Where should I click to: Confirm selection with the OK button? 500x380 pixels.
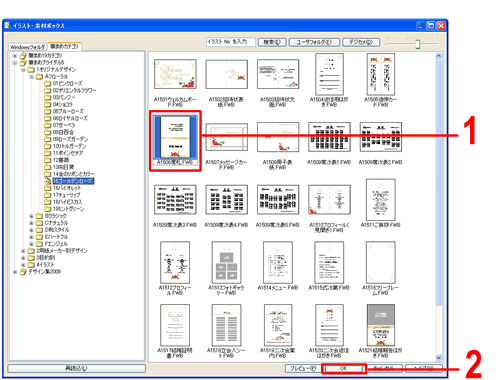tap(343, 368)
